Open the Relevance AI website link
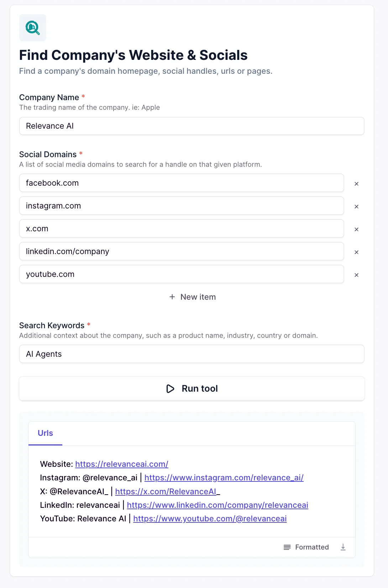This screenshot has height=588, width=388. tap(121, 464)
